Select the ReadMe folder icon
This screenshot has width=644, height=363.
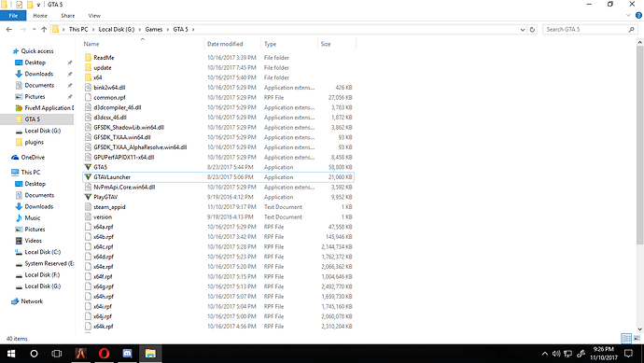pos(88,58)
